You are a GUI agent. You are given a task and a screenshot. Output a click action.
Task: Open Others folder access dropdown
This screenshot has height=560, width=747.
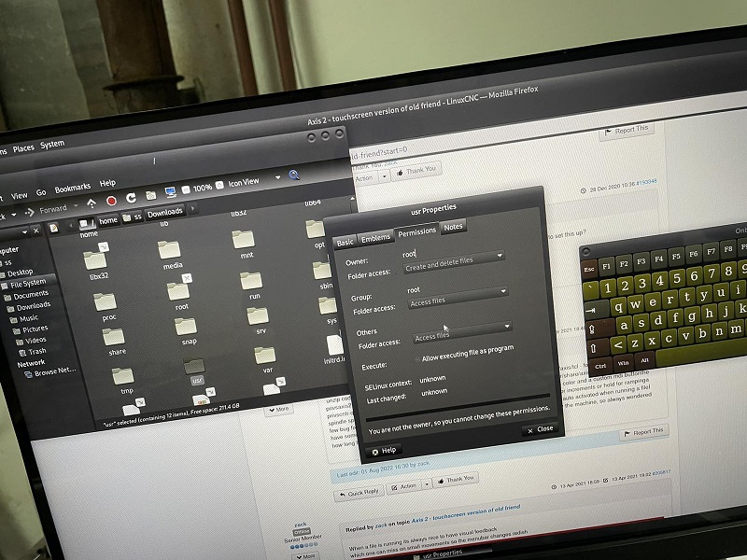pos(462,332)
